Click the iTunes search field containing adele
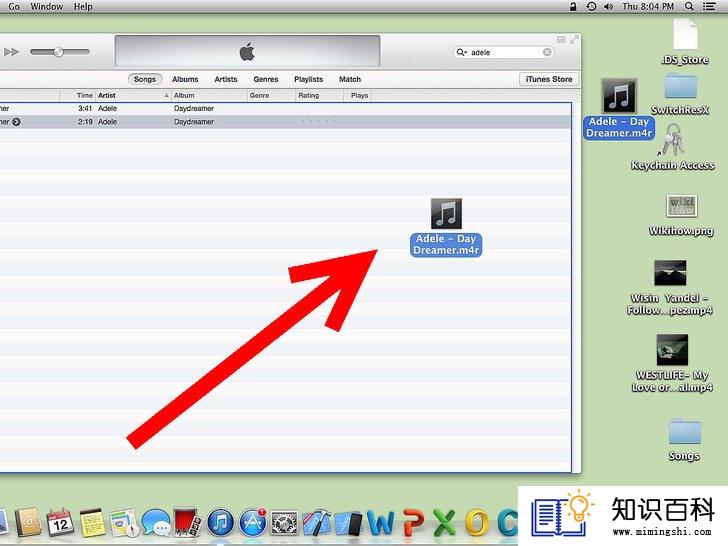728x546 pixels. click(503, 52)
